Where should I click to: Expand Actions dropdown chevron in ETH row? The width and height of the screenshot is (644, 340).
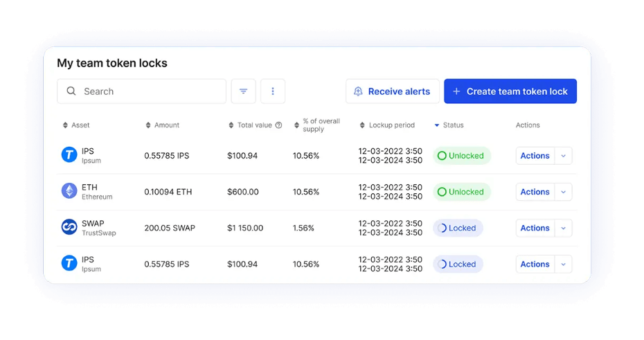(564, 192)
